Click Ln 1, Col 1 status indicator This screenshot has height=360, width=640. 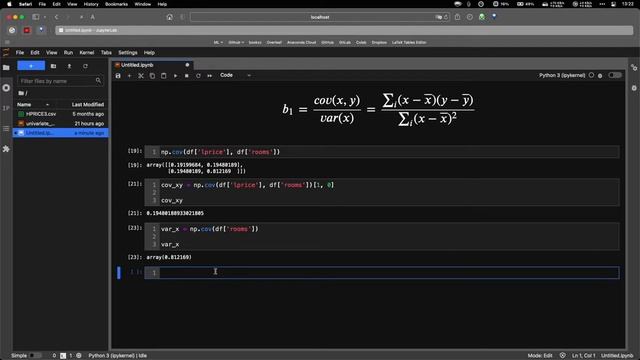pos(583,356)
